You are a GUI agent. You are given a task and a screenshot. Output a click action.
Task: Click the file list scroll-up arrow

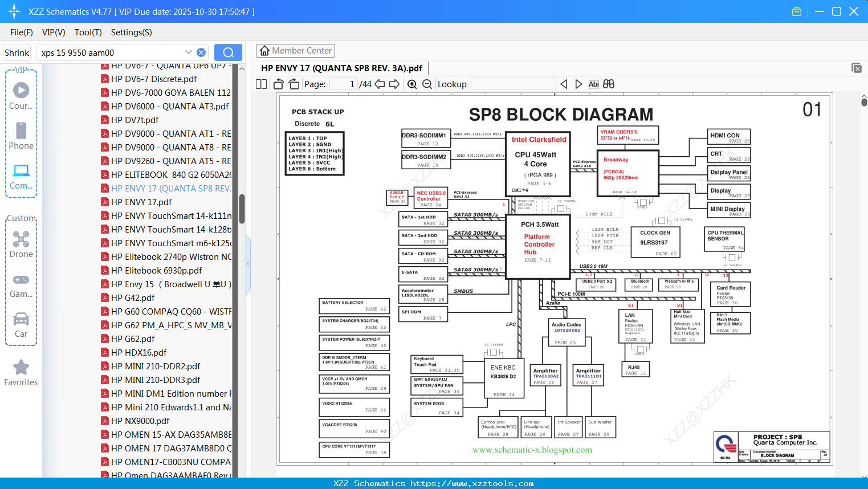pos(242,68)
